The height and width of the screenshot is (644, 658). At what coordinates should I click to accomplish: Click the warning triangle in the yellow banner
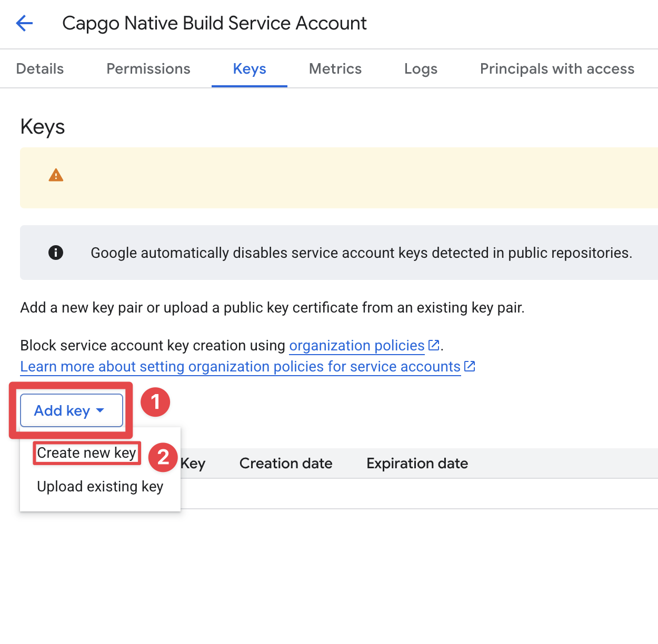click(56, 176)
